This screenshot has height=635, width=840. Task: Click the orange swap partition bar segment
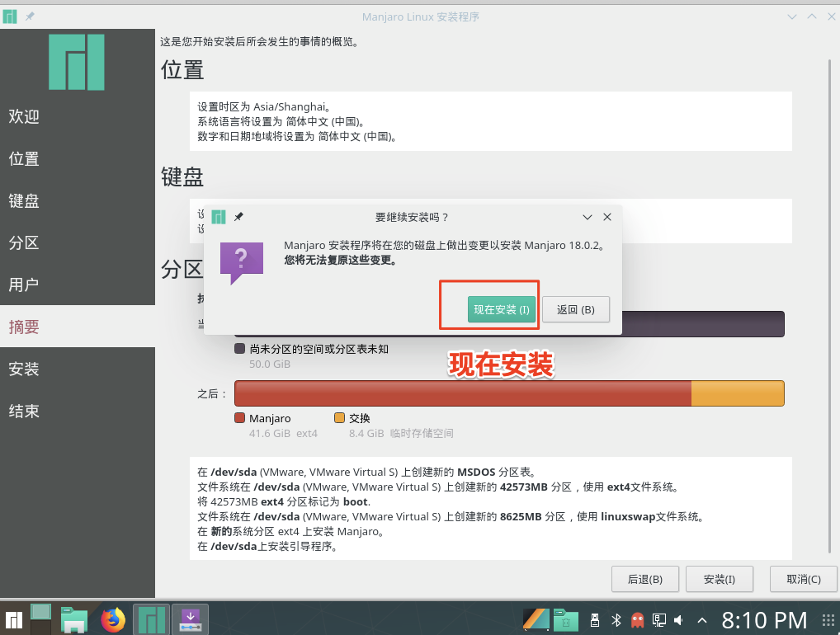(738, 393)
